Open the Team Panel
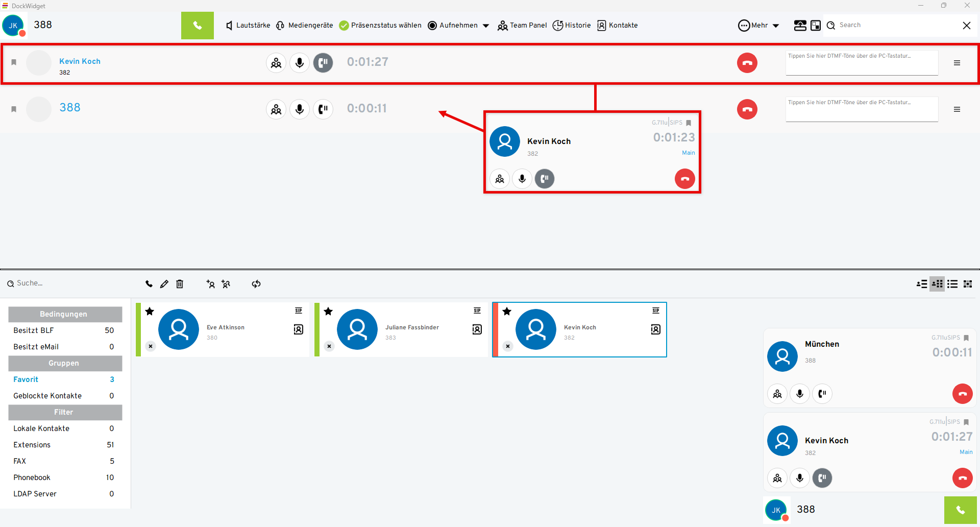Screen dimensions: 980x527 tap(522, 26)
